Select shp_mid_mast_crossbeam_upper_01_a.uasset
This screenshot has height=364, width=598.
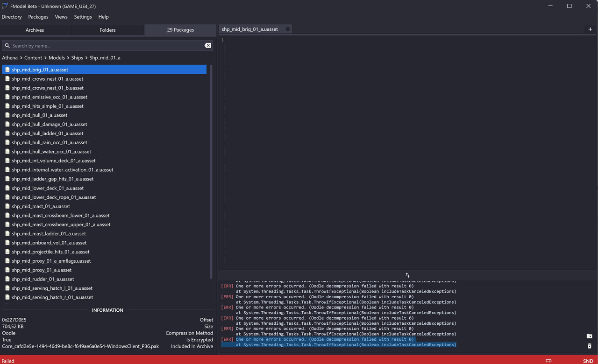tap(104, 224)
